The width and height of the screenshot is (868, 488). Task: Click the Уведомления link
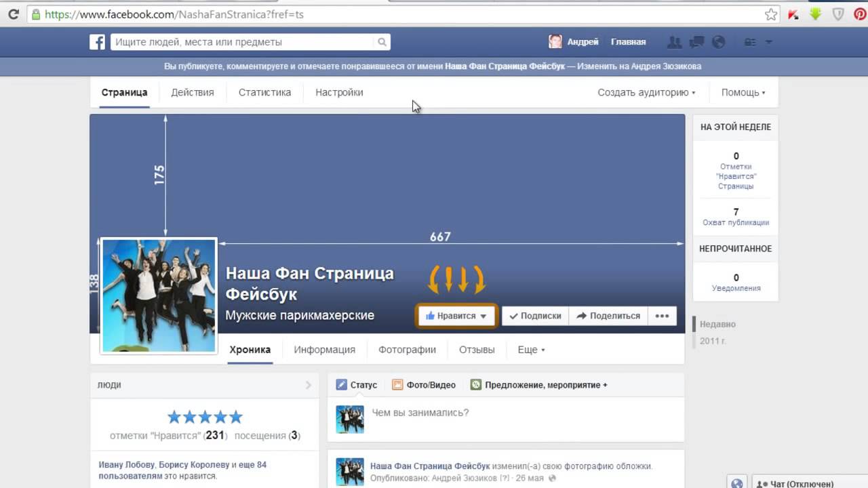736,288
